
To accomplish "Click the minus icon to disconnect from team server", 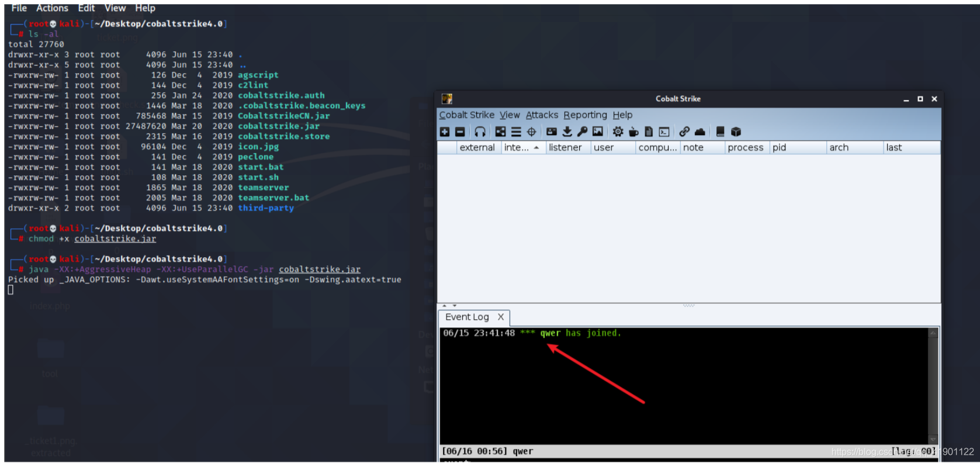I will 460,132.
